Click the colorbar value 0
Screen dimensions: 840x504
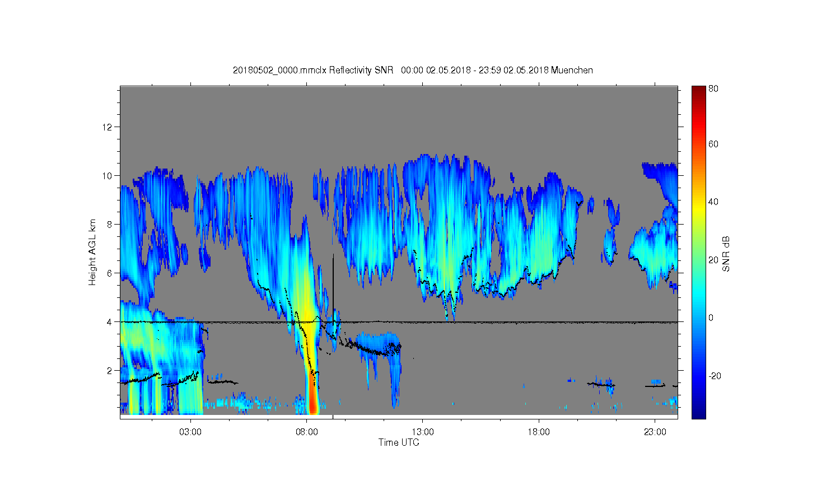click(x=711, y=318)
